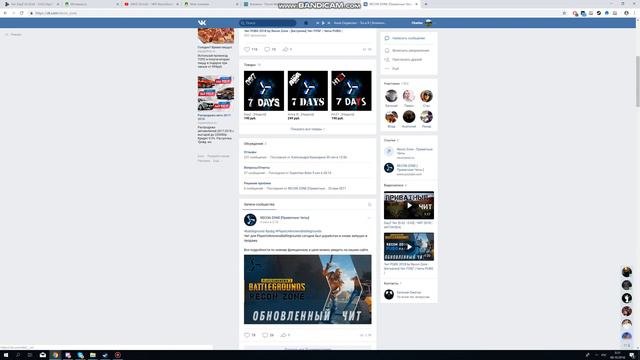Open the pizza advertisement on the left
Screen dimensions: 640x360
coord(216,37)
